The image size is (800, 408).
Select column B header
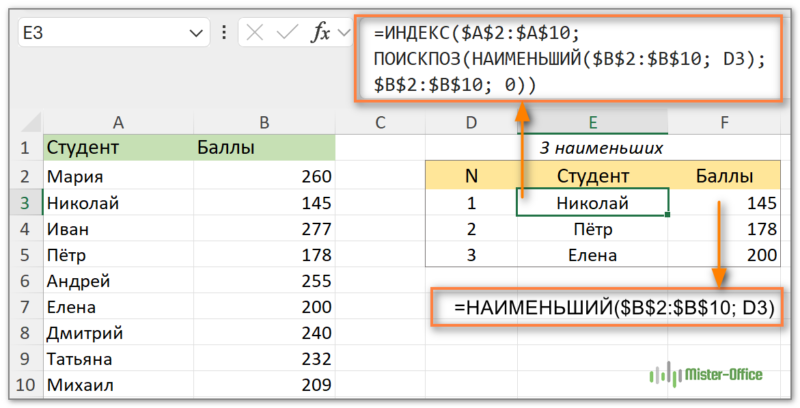coord(264,123)
